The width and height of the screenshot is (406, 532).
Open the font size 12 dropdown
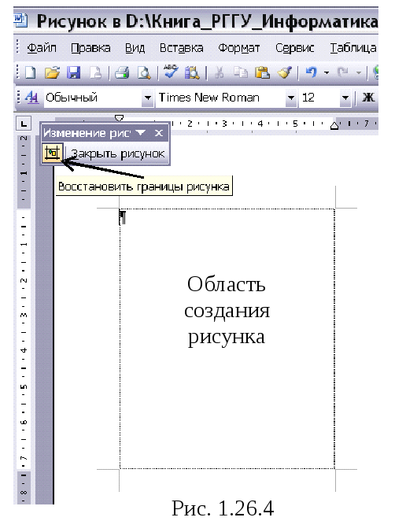345,98
